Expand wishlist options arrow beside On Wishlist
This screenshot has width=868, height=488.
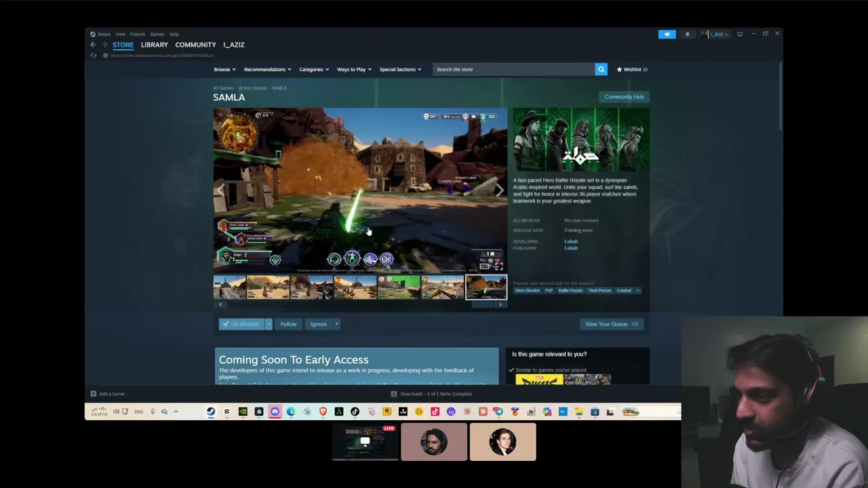[269, 324]
